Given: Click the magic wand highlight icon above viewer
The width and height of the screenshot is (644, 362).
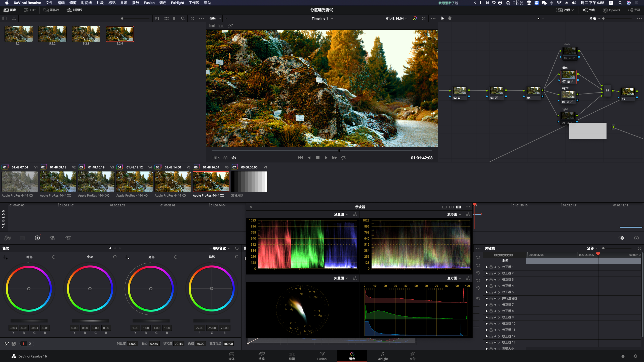Looking at the screenshot, I should point(230,26).
